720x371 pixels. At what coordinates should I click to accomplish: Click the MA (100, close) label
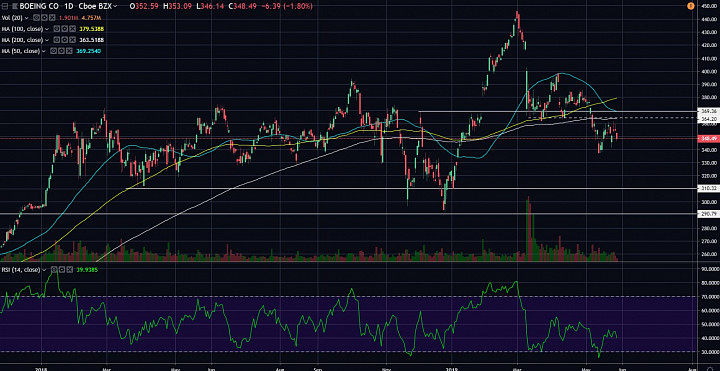(x=22, y=29)
